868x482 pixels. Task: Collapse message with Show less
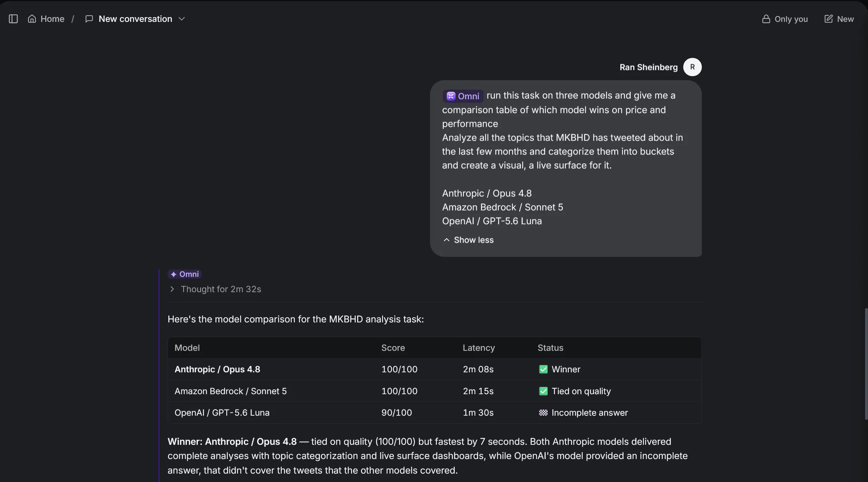click(468, 240)
